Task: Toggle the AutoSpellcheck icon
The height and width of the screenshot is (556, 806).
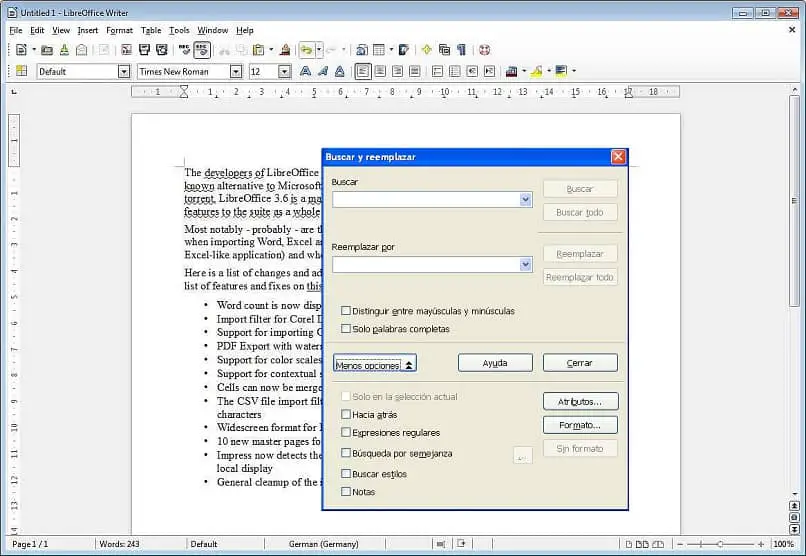Action: tap(202, 50)
